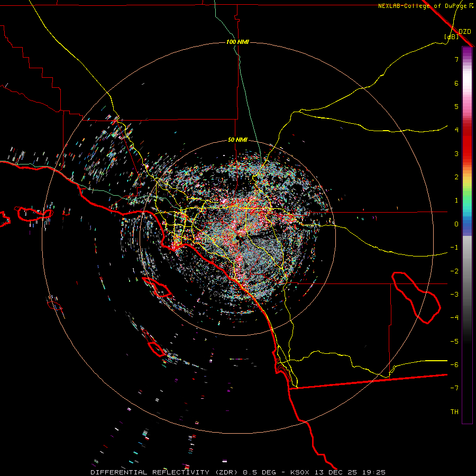Click the "1" value on color scale
Screen dimensions: 476x476
click(x=456, y=200)
